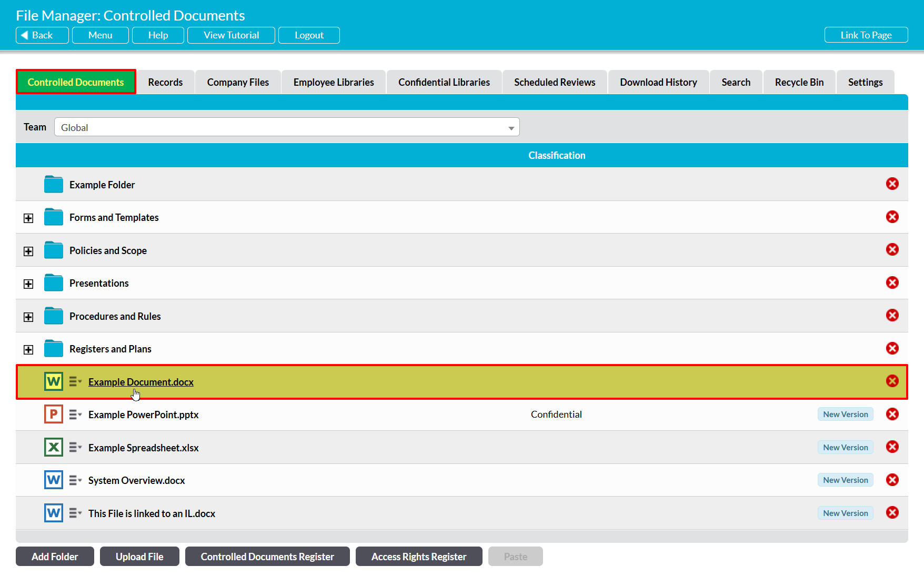924x576 pixels.
Task: Click the Word icon for Example Document.docx
Action: [x=54, y=381]
